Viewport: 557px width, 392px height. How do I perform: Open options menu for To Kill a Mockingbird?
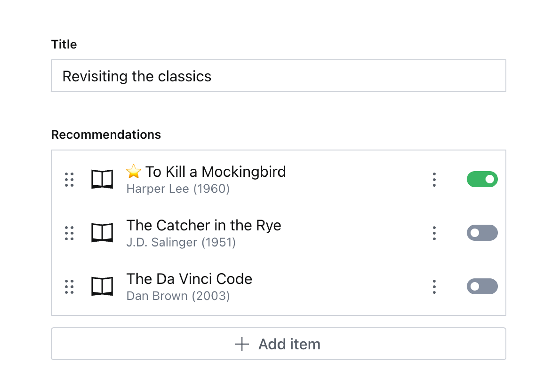(434, 180)
